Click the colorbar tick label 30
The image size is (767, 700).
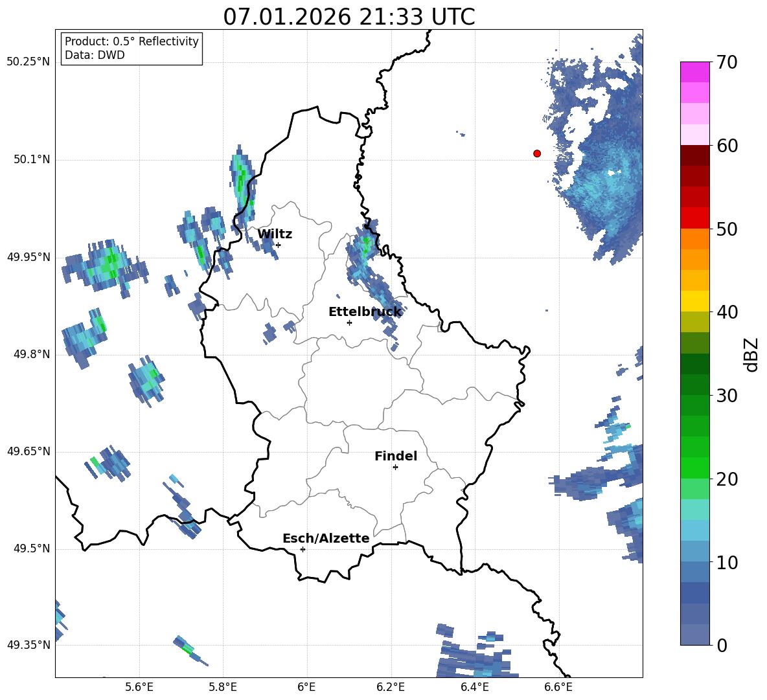coord(727,396)
